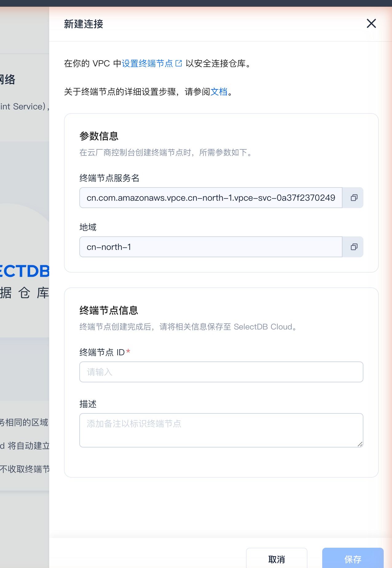
Task: Click the 新建连接 dialog title
Action: tap(84, 24)
